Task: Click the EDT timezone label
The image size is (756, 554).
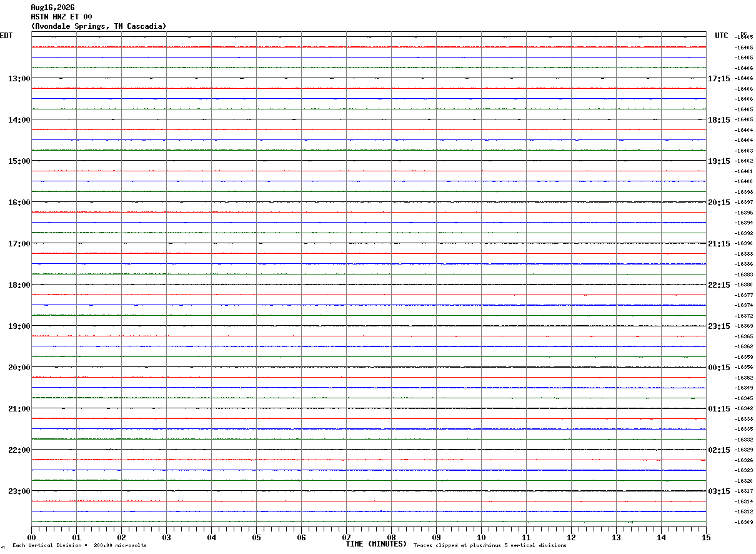Action: tap(6, 36)
